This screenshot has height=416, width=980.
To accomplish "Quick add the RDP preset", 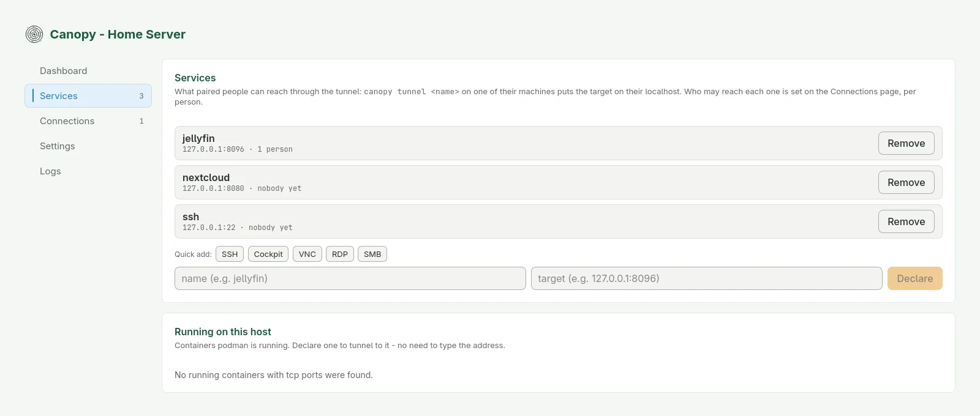I will (x=340, y=254).
